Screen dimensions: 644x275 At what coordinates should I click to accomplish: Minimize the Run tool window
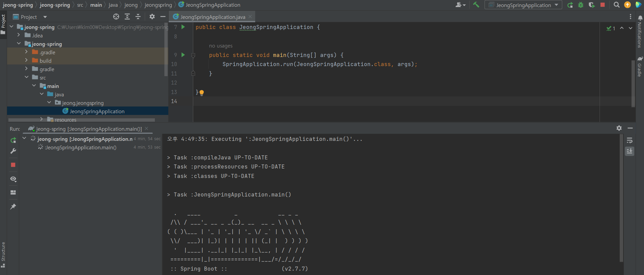tap(630, 128)
